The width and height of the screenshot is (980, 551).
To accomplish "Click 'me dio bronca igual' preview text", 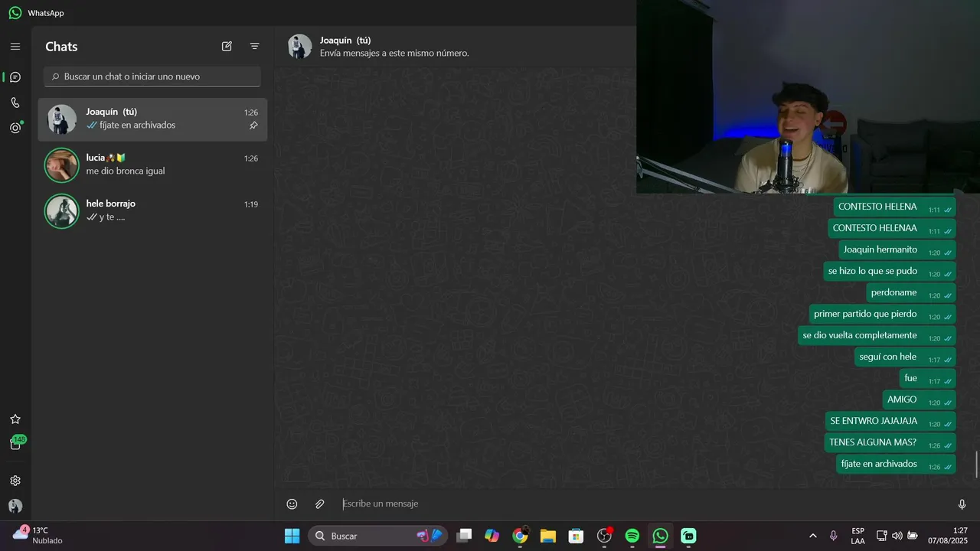I will tap(126, 171).
